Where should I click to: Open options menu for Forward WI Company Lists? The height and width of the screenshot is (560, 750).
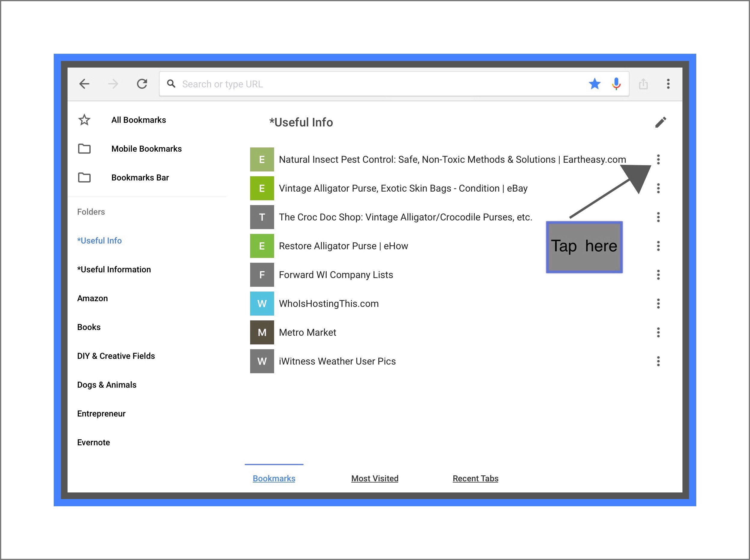coord(658,274)
